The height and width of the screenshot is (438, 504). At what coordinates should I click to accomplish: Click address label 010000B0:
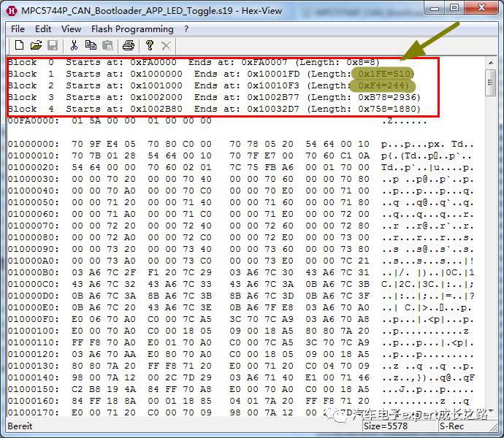34,272
